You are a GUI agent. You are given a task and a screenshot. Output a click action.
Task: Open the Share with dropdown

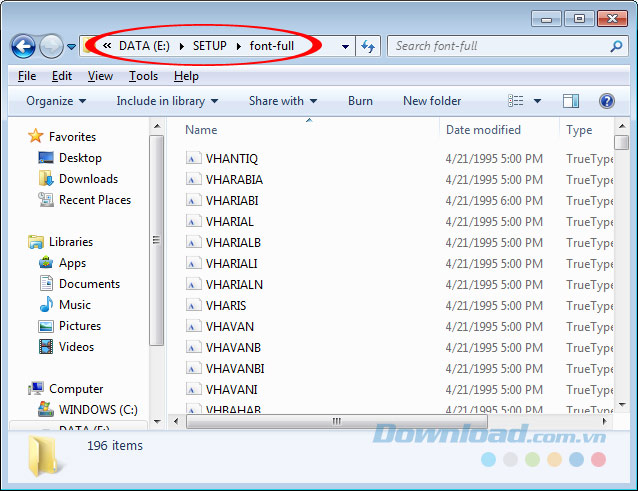pos(283,101)
